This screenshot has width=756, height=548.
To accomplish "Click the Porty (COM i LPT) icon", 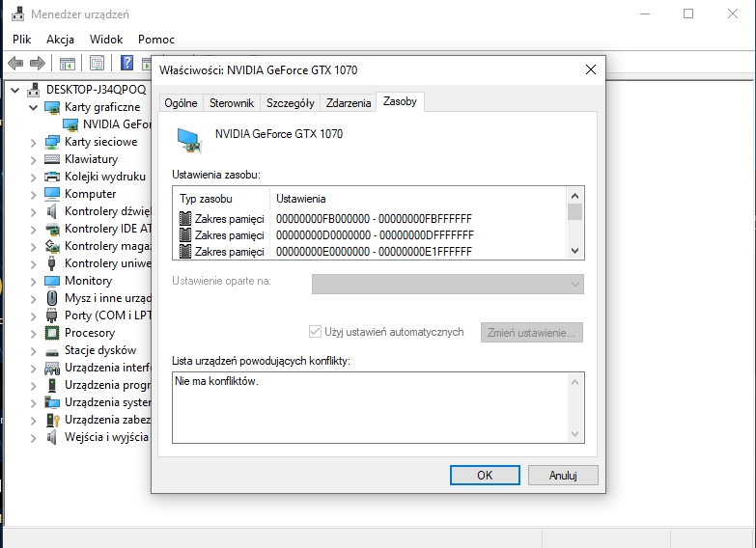I will 51,315.
